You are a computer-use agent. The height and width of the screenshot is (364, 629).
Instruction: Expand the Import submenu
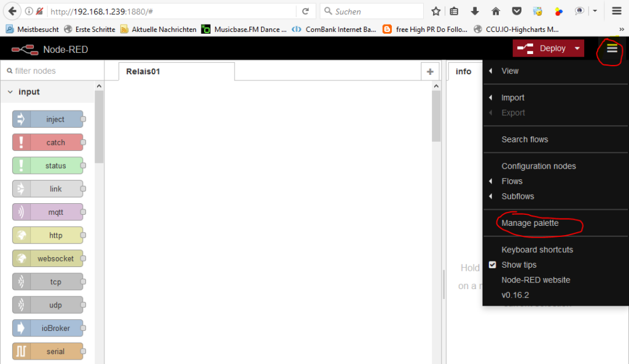tap(512, 98)
